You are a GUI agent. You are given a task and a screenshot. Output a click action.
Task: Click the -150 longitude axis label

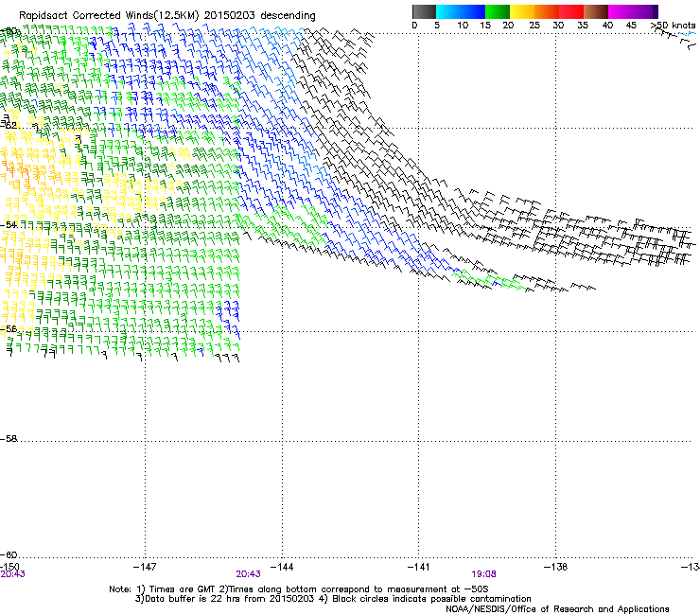pyautogui.click(x=9, y=567)
